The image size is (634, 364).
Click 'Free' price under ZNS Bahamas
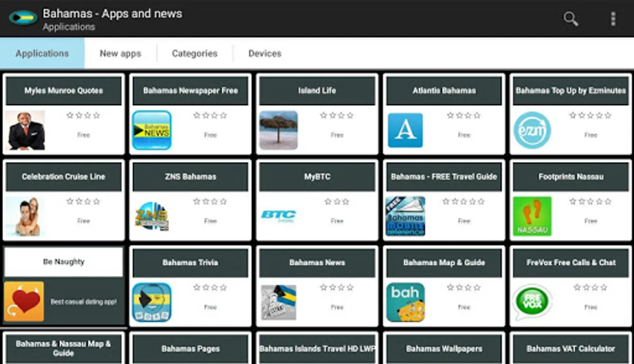pyautogui.click(x=210, y=221)
